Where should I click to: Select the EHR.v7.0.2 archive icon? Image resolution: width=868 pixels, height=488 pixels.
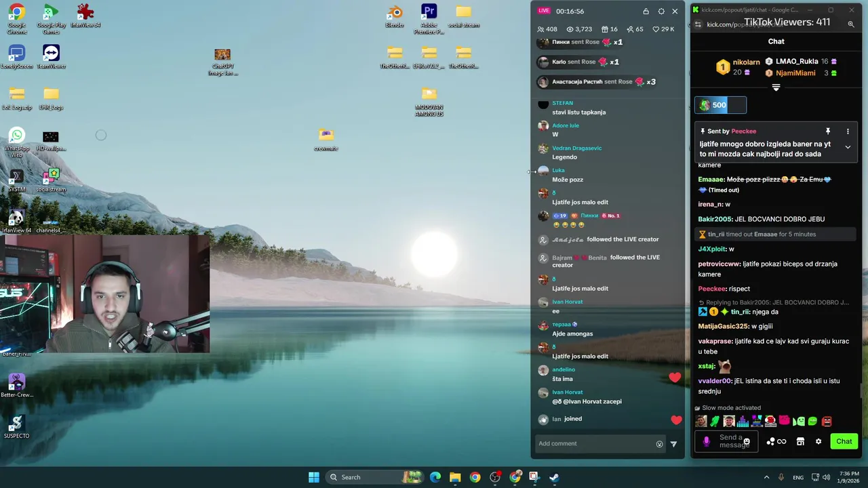point(429,57)
